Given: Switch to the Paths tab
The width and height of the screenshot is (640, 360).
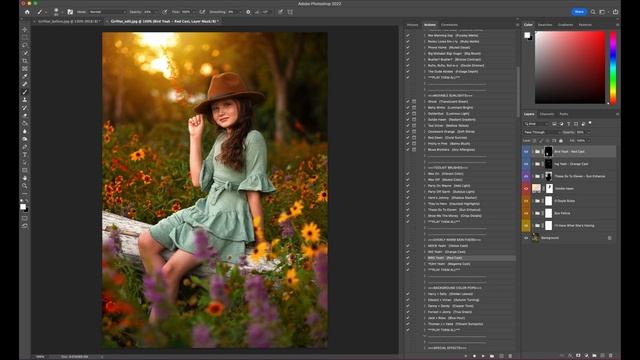Looking at the screenshot, I should coord(564,114).
